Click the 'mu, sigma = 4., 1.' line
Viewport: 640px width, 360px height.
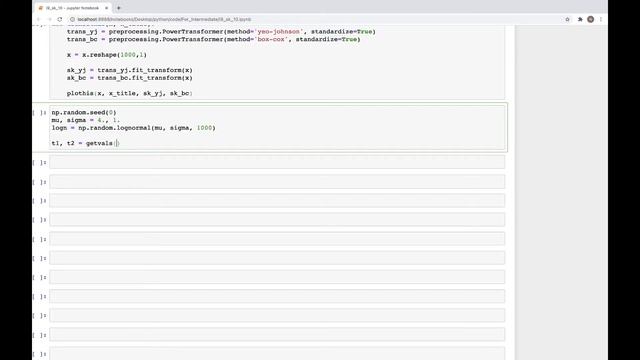pos(86,120)
